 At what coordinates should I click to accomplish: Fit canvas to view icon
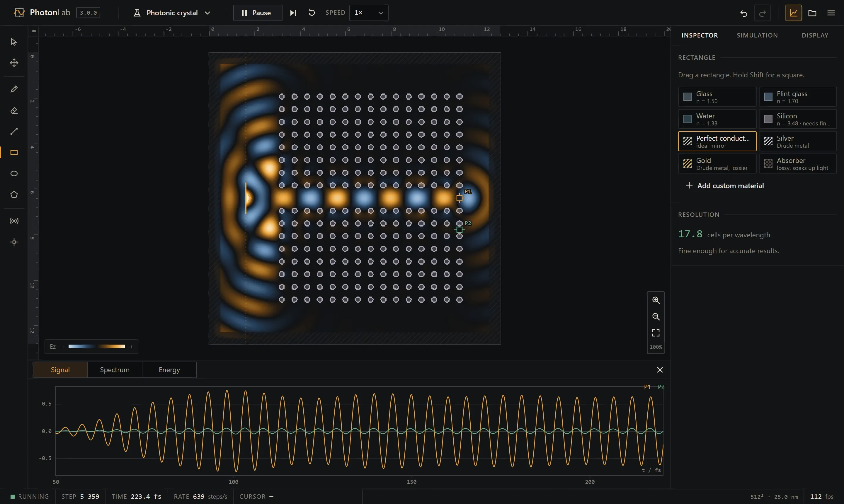tap(656, 333)
